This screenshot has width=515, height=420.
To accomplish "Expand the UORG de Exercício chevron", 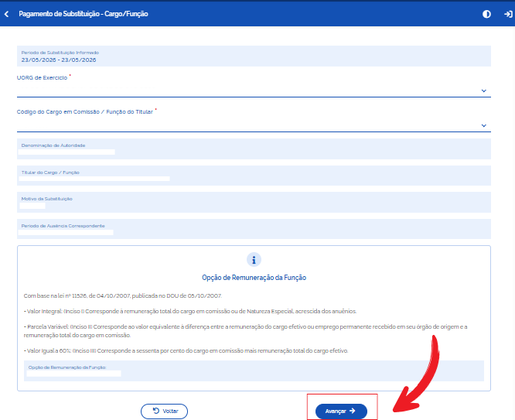I will [x=484, y=91].
